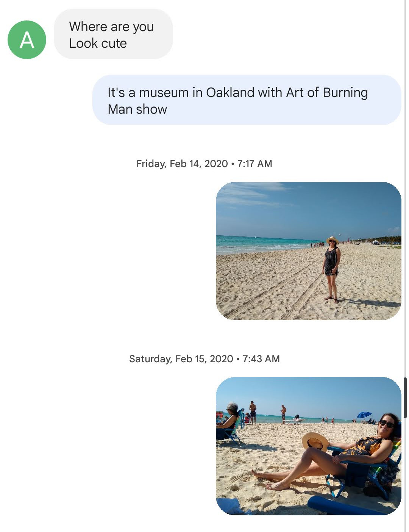Click the "Look cute" text line
Viewport: 409px width, 532px height.
coord(98,43)
